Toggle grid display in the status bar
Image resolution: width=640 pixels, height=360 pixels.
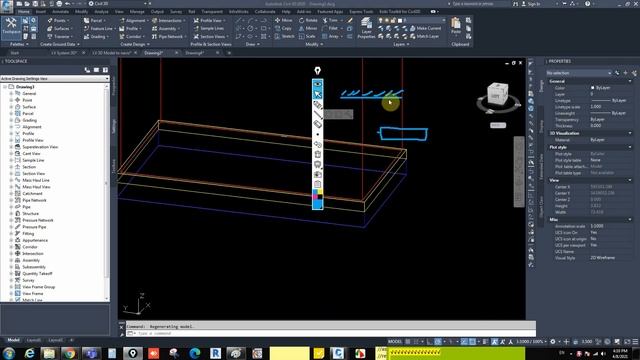click(408, 342)
